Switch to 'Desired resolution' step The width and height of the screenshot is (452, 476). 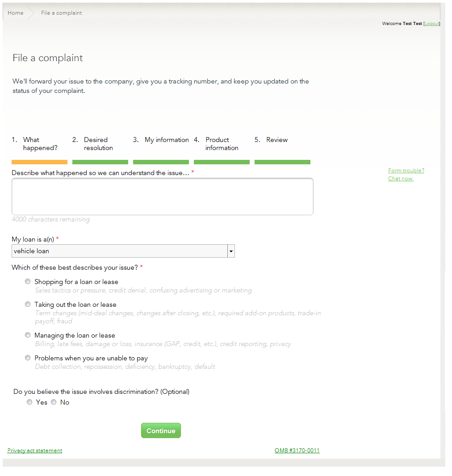[x=98, y=144]
